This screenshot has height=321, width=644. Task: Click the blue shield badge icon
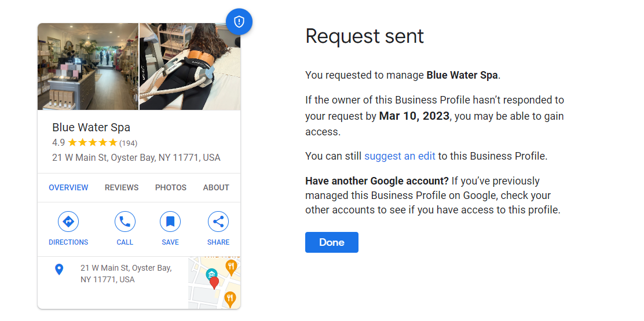239,21
